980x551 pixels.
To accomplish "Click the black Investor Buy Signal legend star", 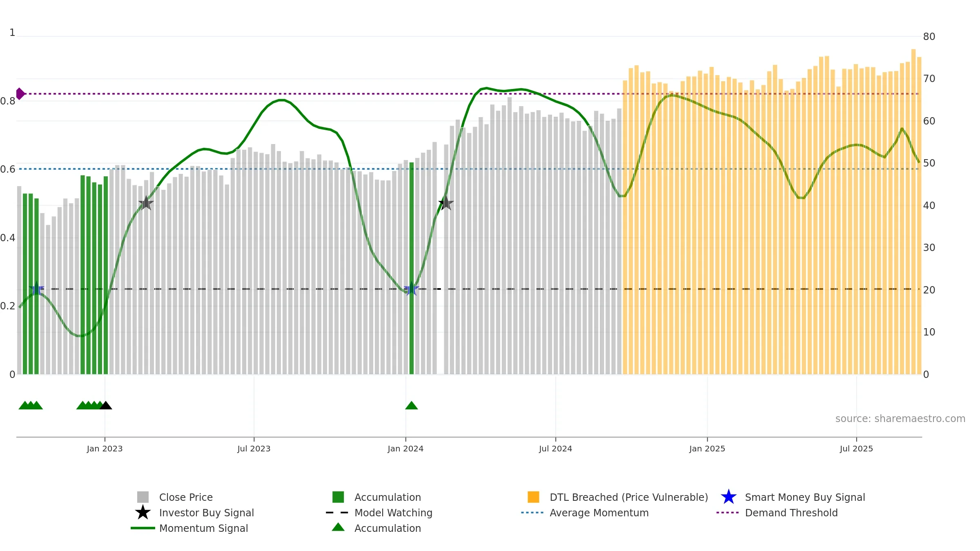I will (x=143, y=513).
